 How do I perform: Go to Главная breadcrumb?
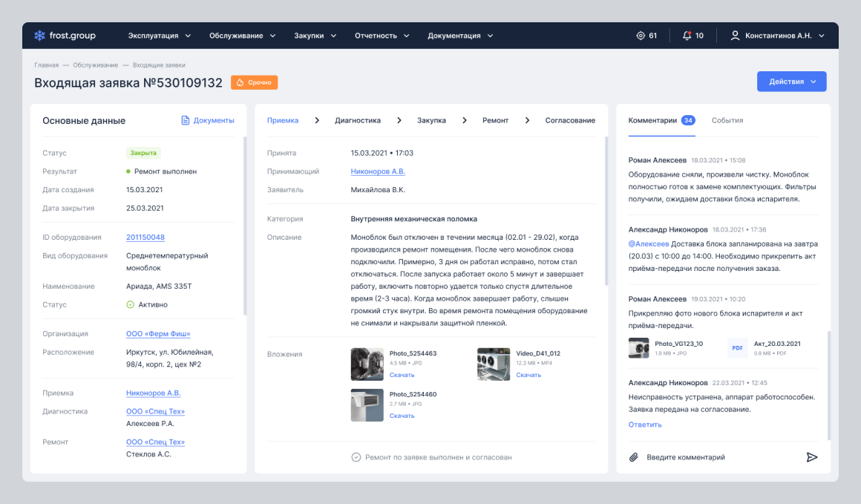click(46, 65)
